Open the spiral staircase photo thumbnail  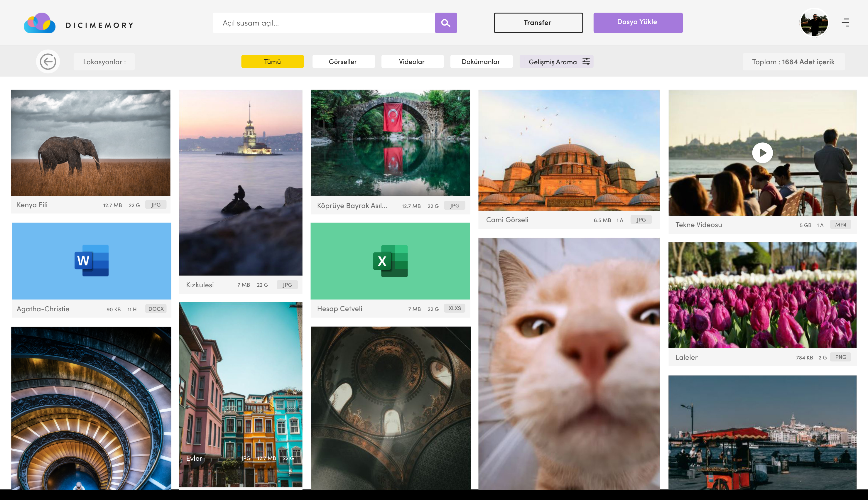91,408
